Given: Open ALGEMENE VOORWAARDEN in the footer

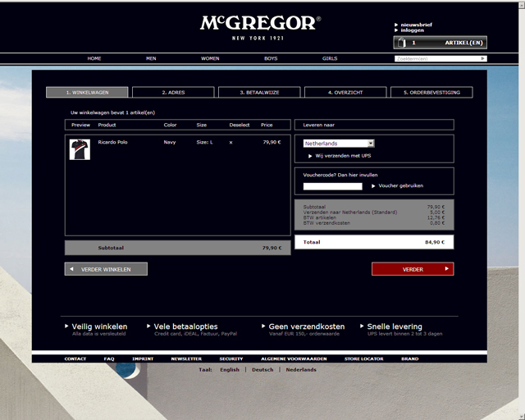Looking at the screenshot, I should pyautogui.click(x=294, y=358).
